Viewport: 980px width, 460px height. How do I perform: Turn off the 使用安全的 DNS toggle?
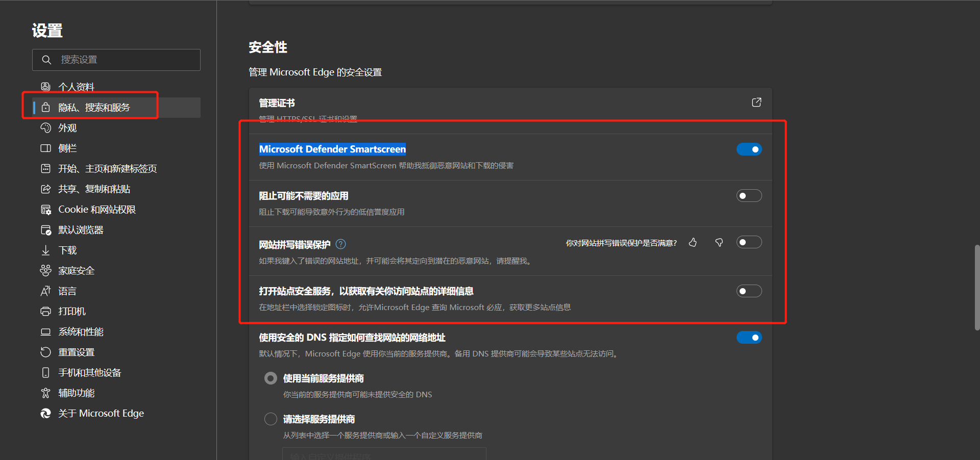click(749, 338)
